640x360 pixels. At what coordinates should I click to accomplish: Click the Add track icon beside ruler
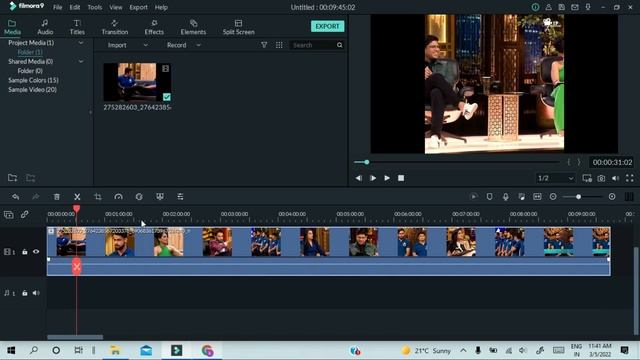click(x=9, y=215)
